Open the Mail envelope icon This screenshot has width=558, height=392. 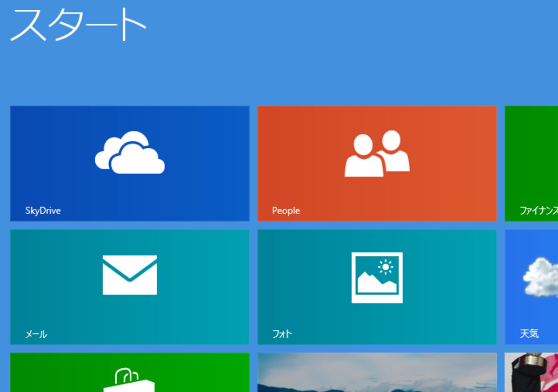pyautogui.click(x=130, y=274)
